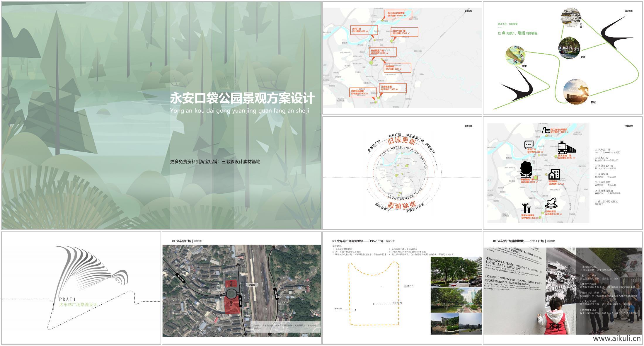Select the rocking horse icon for 儿童微乐园
Viewport: 644px width, 346px height.
click(x=552, y=203)
